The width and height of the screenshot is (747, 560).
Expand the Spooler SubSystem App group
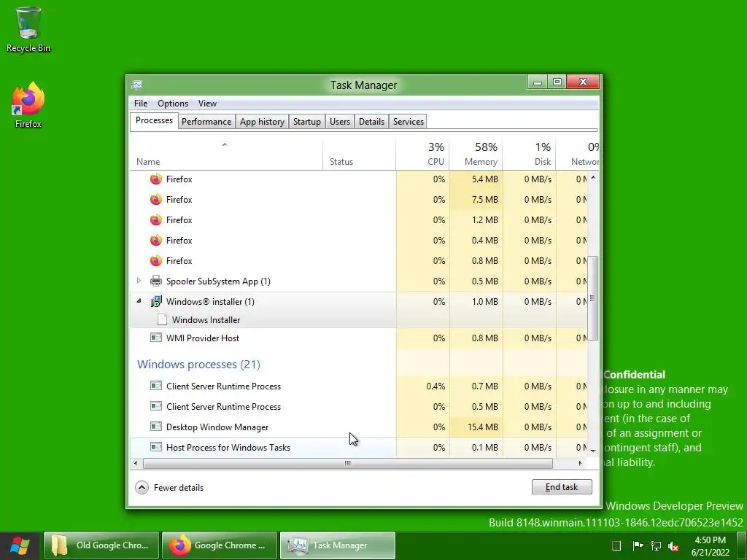tap(139, 281)
